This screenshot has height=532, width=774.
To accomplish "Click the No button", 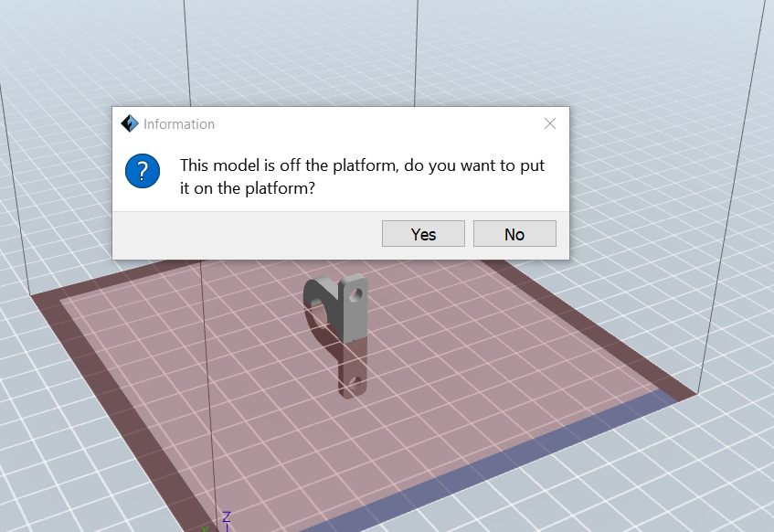I will (x=514, y=234).
